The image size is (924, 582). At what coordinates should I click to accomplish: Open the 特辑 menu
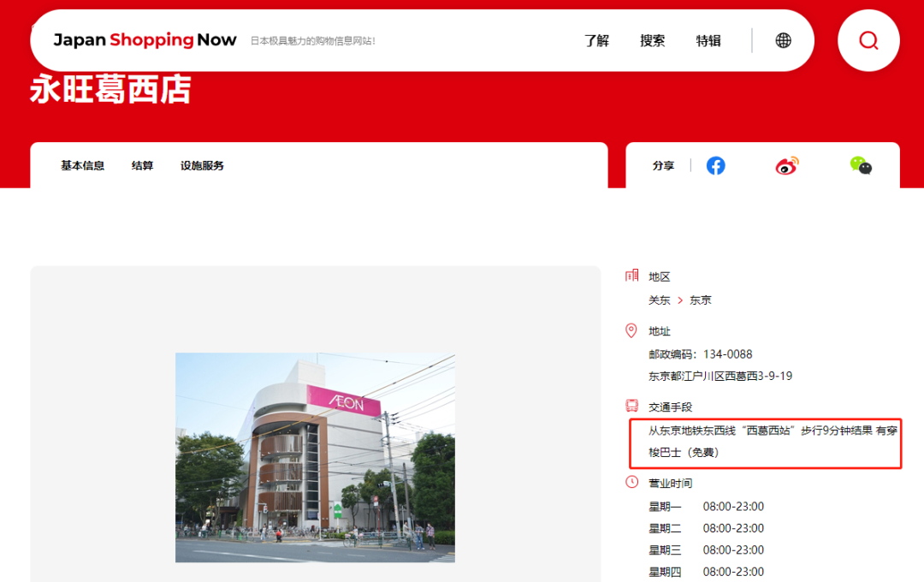click(708, 41)
